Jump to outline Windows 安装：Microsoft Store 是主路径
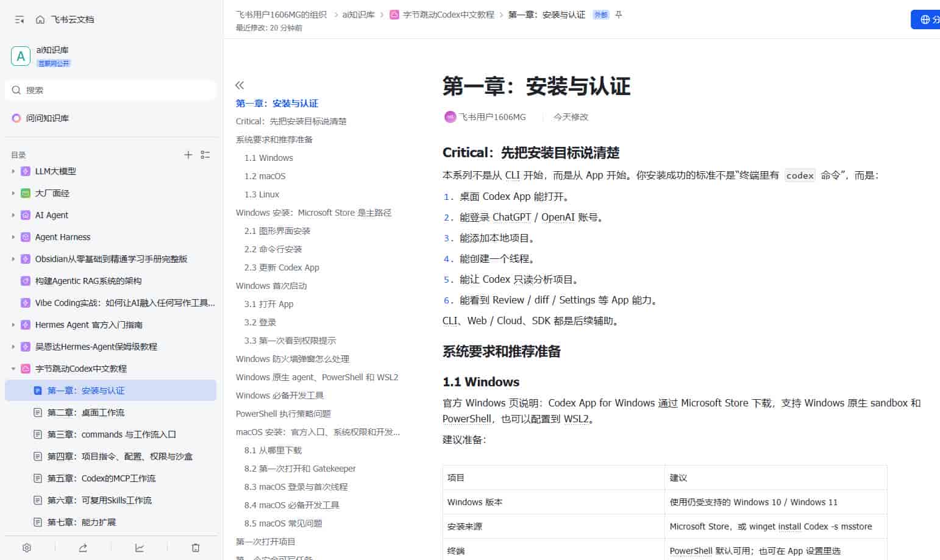Screen dimensions: 940x560 pyautogui.click(x=313, y=213)
